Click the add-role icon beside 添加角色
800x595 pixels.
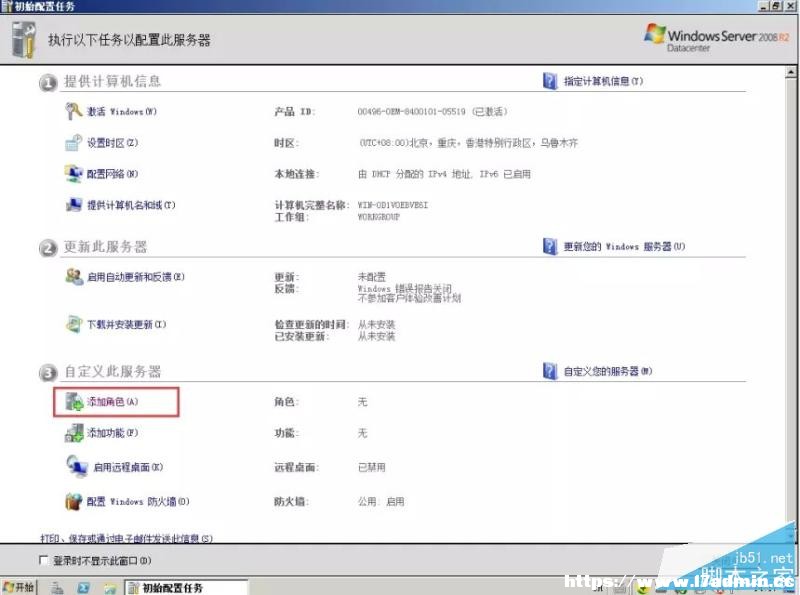pos(74,402)
